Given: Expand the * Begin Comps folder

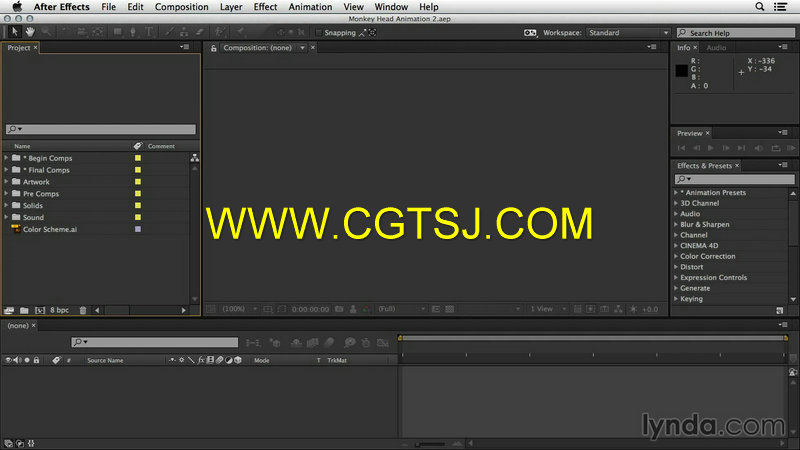Looking at the screenshot, I should click(x=6, y=158).
